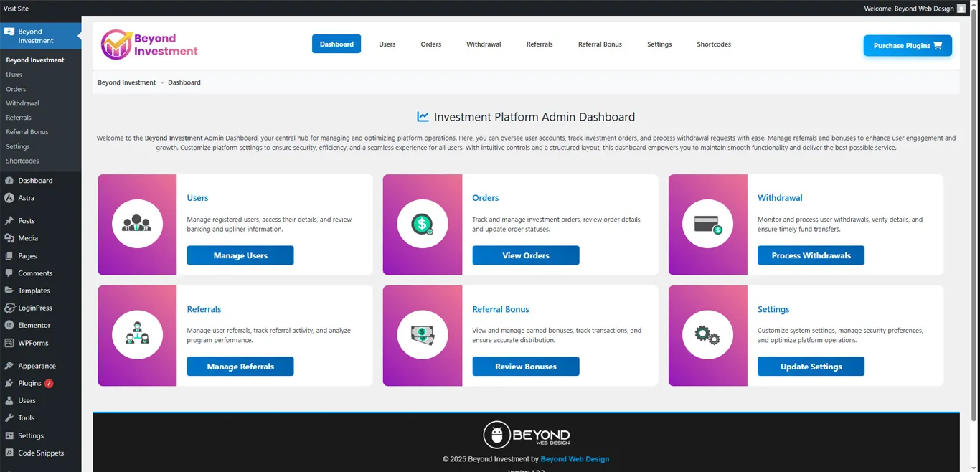Open Code Snippets via its sidebar icon
980x472 pixels.
coord(9,453)
